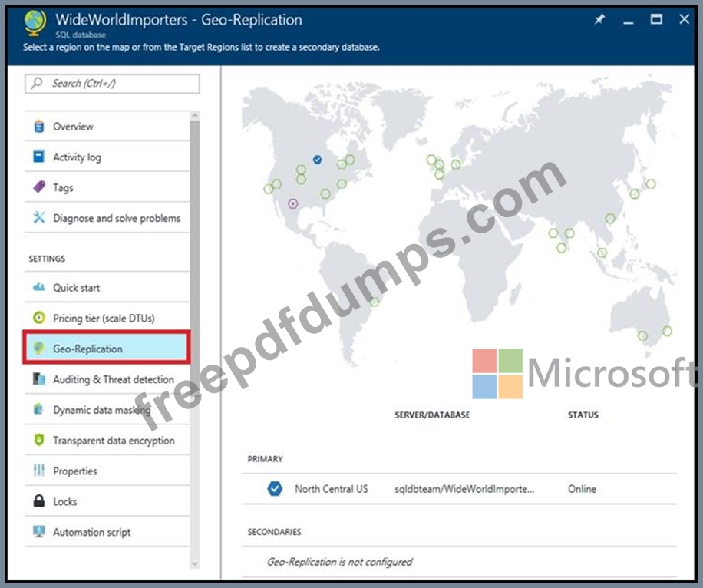Screen dimensions: 703x588
Task: Click the search magnifier icon
Action: (x=37, y=83)
